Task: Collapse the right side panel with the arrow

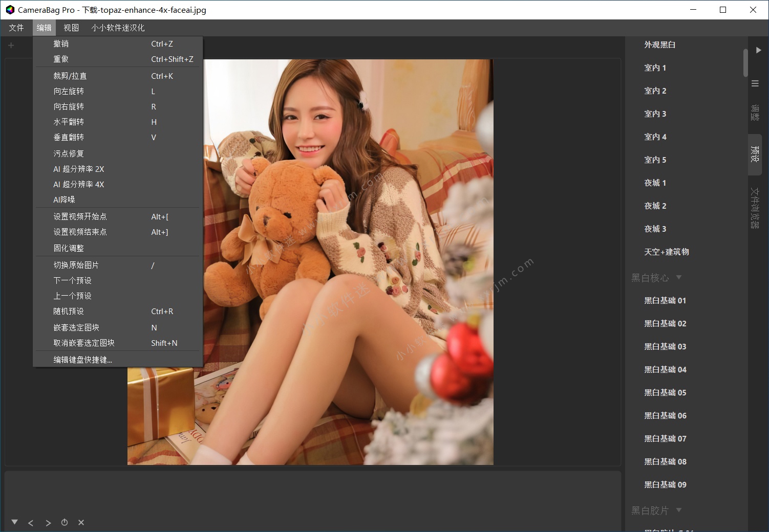Action: (x=758, y=50)
